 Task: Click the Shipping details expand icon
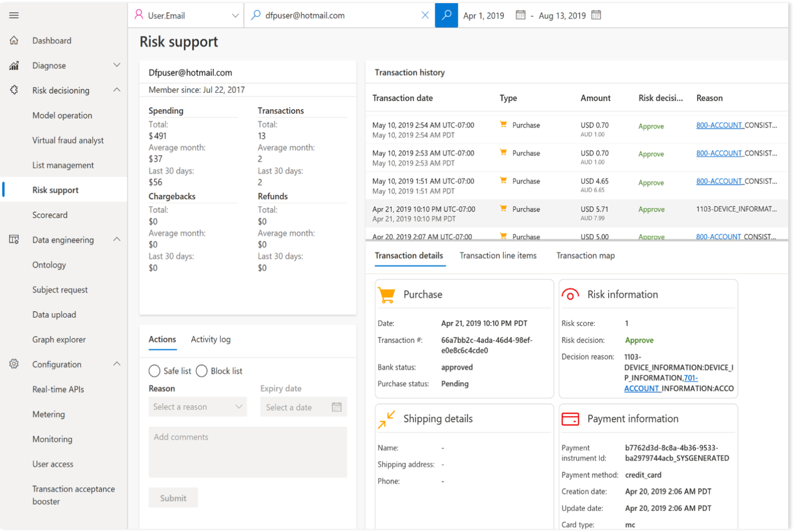pyautogui.click(x=386, y=419)
